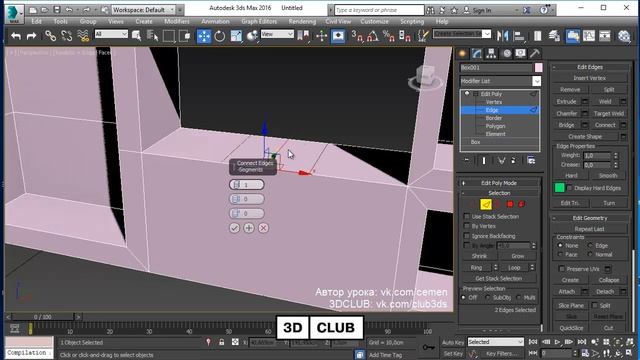Screen dimensions: 640x360
Task: Toggle Display Hard Edges checkbox
Action: click(x=570, y=188)
